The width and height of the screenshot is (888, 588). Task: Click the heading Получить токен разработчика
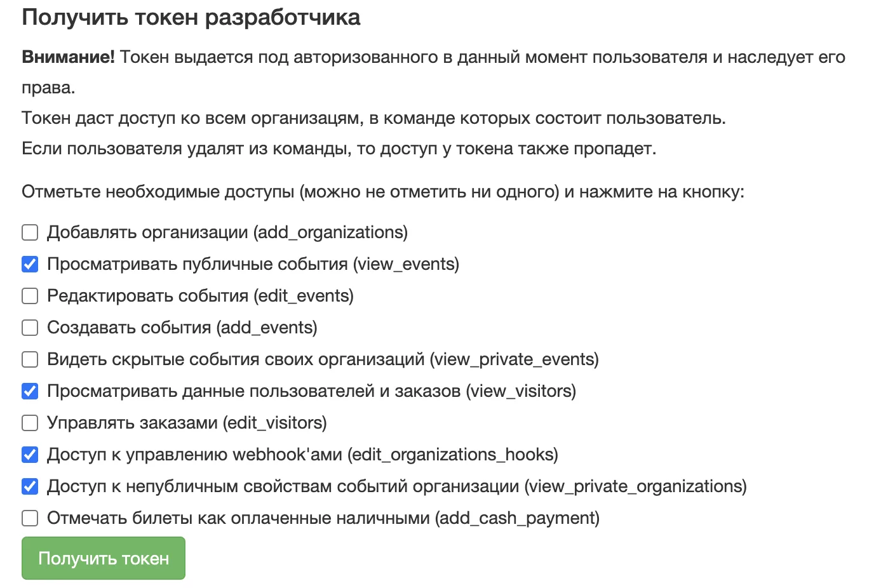tap(191, 17)
